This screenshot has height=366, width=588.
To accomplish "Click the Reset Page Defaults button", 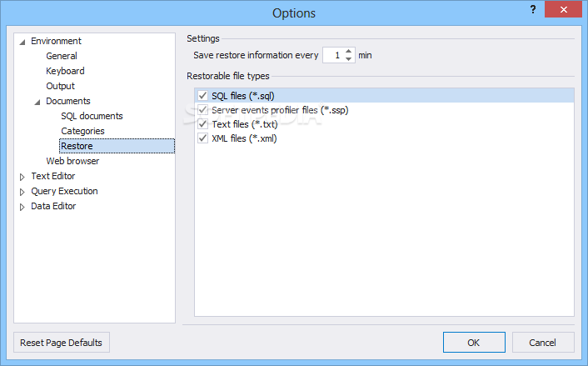I will (62, 343).
